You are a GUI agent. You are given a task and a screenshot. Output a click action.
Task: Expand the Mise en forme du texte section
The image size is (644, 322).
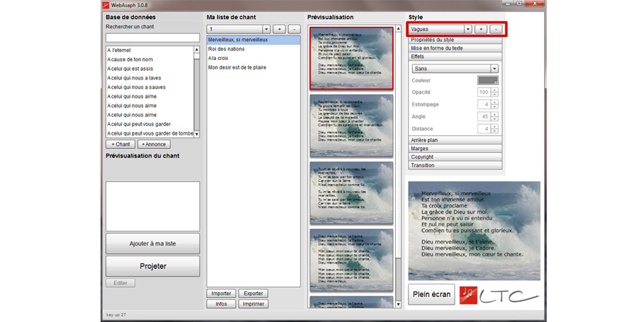click(x=455, y=48)
